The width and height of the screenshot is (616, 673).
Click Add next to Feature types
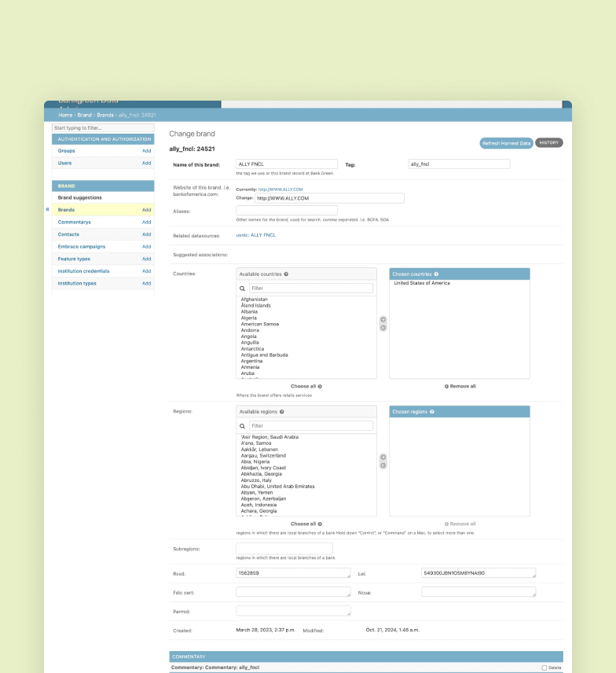(147, 259)
